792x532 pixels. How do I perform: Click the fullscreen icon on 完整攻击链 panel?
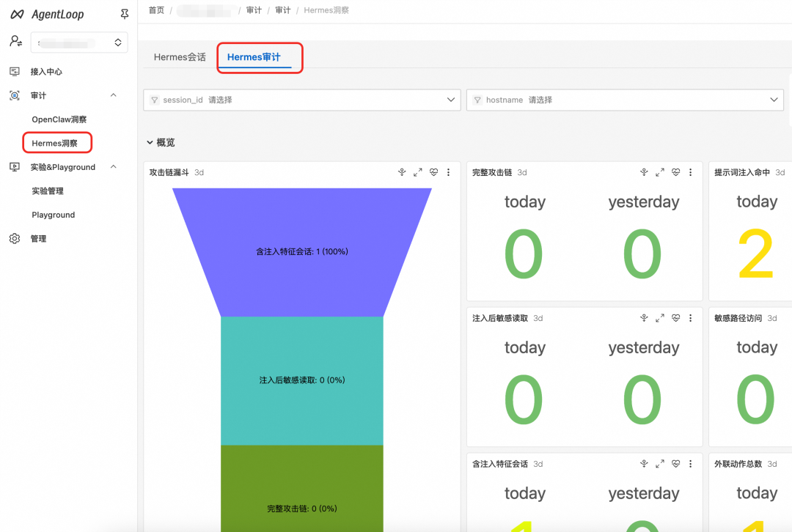(x=660, y=172)
